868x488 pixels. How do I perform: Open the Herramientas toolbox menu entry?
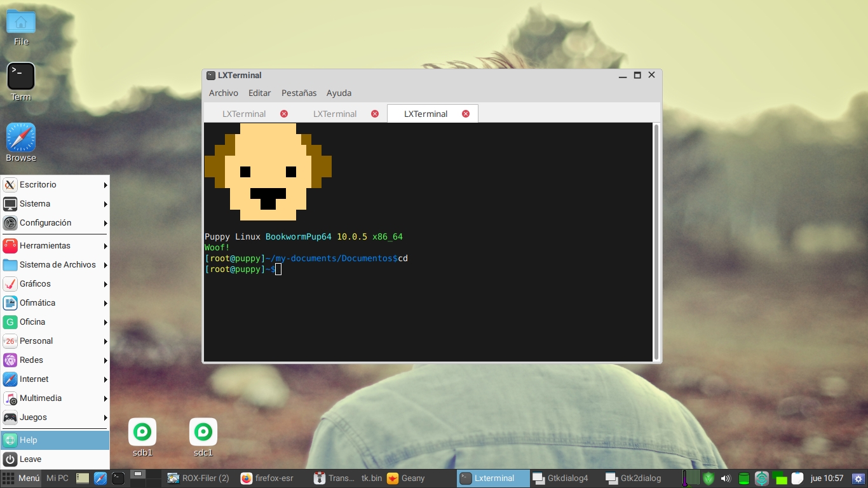[55, 245]
